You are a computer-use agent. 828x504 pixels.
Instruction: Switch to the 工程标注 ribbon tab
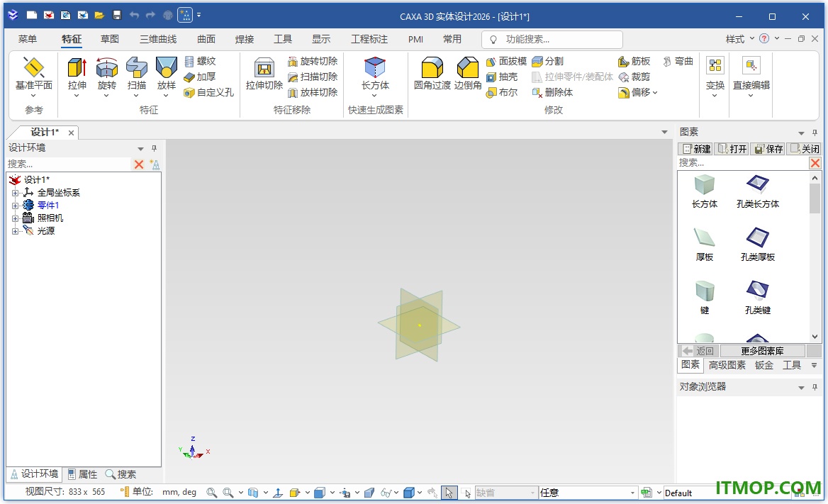click(369, 39)
